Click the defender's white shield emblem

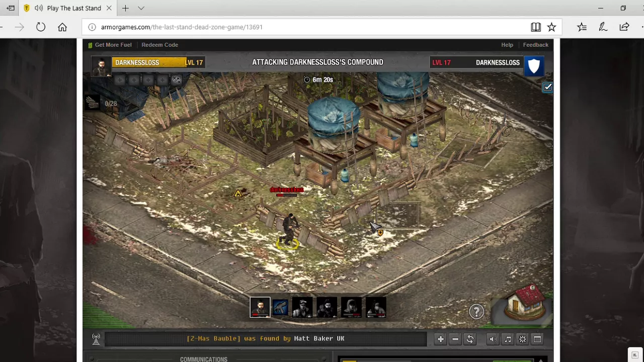pos(534,66)
